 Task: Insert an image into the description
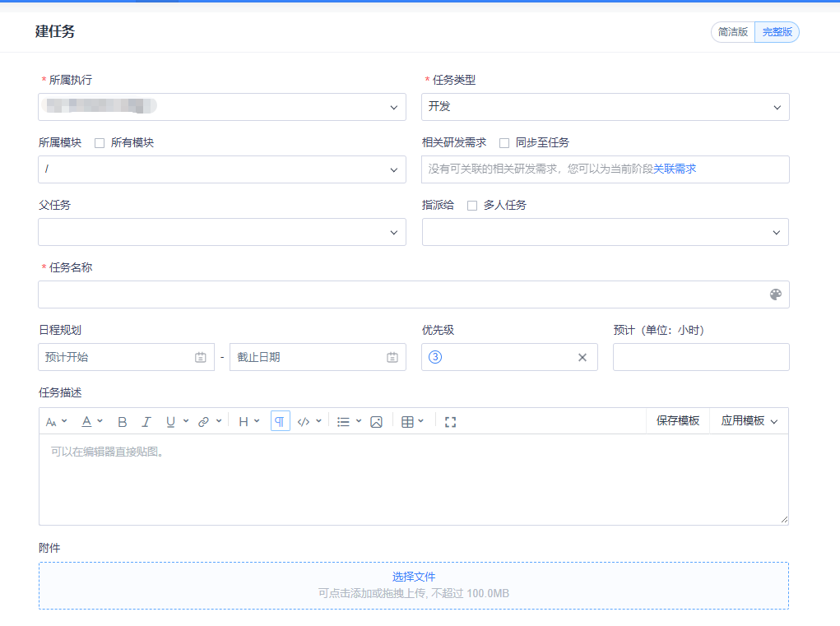pos(375,420)
